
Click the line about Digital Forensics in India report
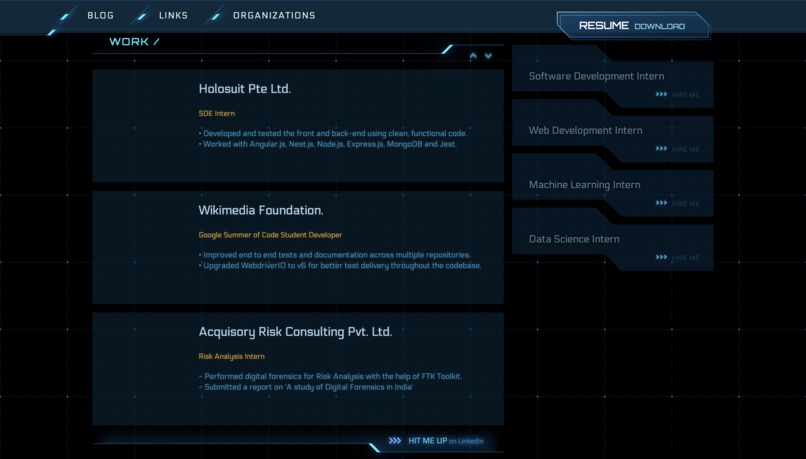(x=306, y=387)
